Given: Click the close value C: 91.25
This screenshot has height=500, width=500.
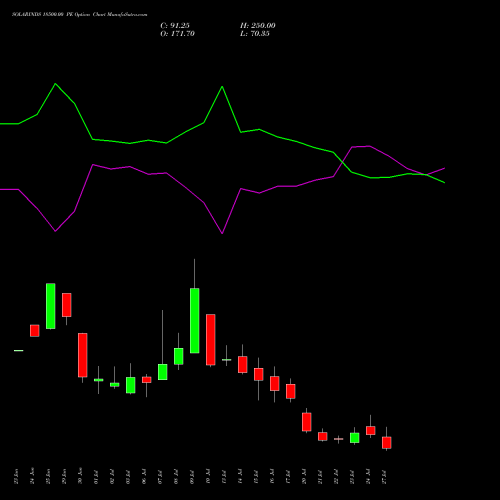Looking at the screenshot, I should (175, 26).
